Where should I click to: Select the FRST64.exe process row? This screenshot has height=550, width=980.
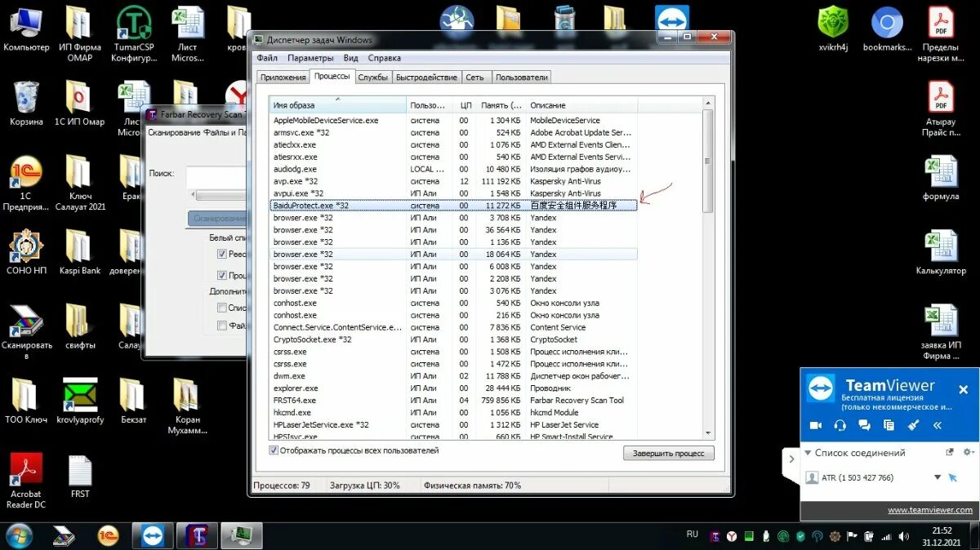pos(453,401)
